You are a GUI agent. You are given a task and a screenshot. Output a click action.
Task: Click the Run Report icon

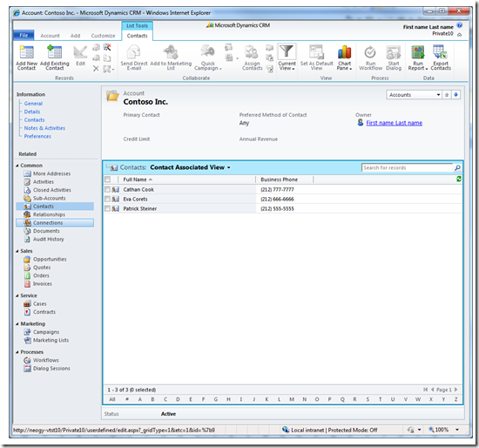click(417, 52)
